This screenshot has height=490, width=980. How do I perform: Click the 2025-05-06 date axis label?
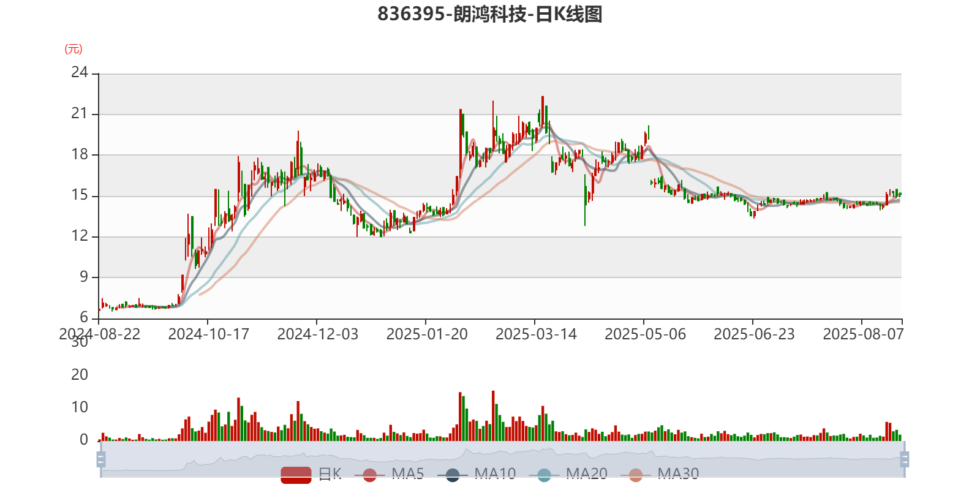pos(645,334)
